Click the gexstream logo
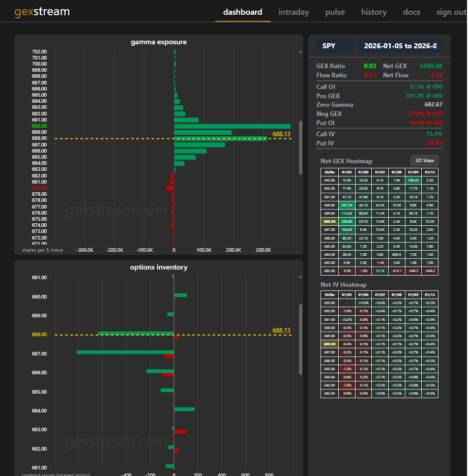 tap(42, 12)
